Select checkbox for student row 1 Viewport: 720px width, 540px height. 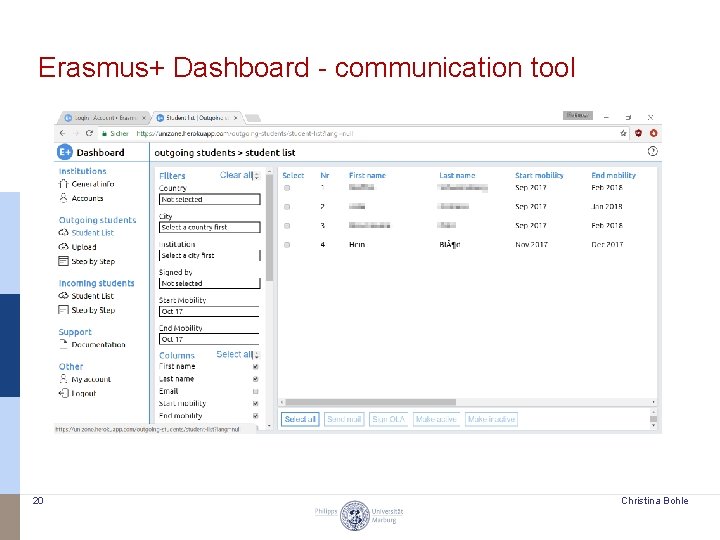(287, 188)
